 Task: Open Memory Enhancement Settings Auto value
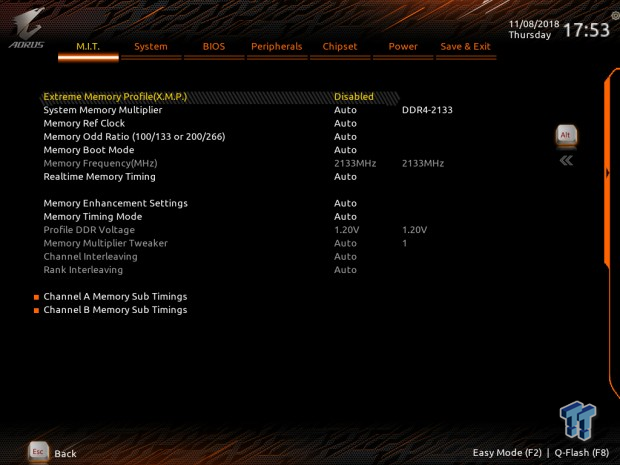click(x=345, y=203)
